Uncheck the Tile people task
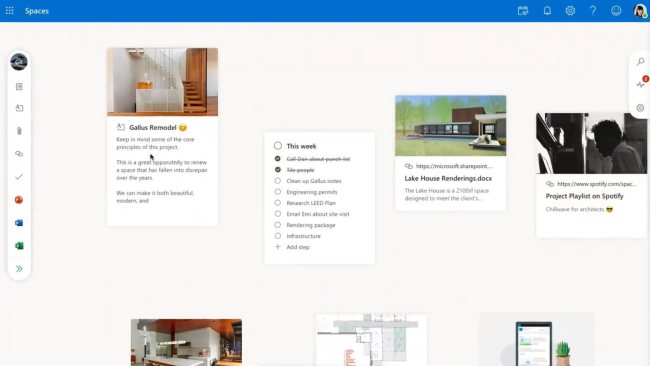The image size is (650, 366). (278, 170)
